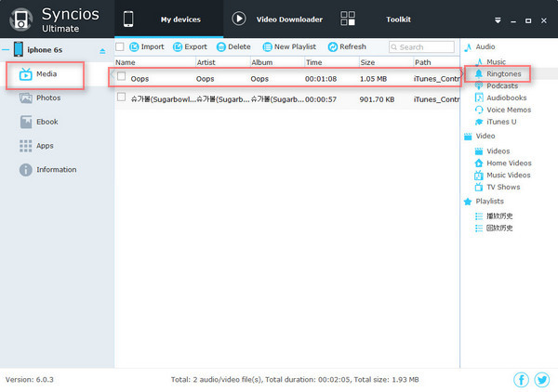Image resolution: width=558 pixels, height=392 pixels.
Task: Open the Podcasts category
Action: point(497,86)
